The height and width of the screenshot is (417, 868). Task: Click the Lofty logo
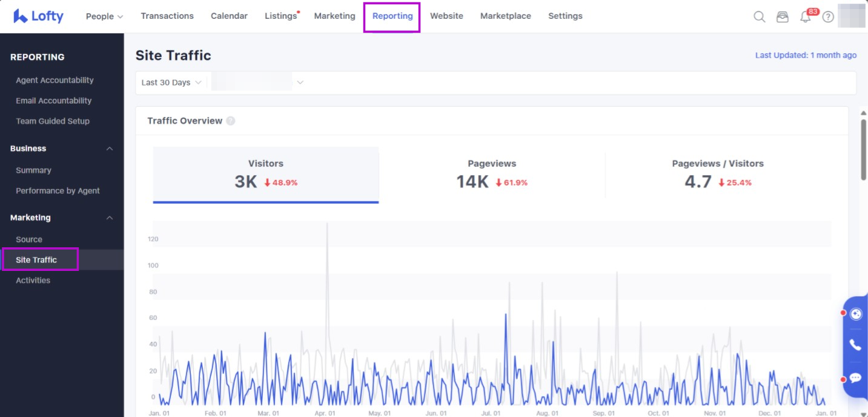[38, 16]
